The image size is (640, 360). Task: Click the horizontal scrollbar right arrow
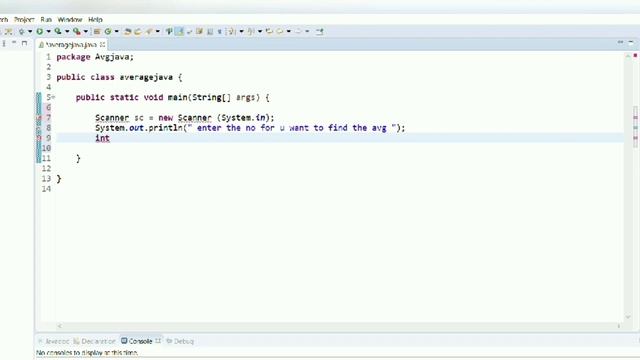coord(619,326)
